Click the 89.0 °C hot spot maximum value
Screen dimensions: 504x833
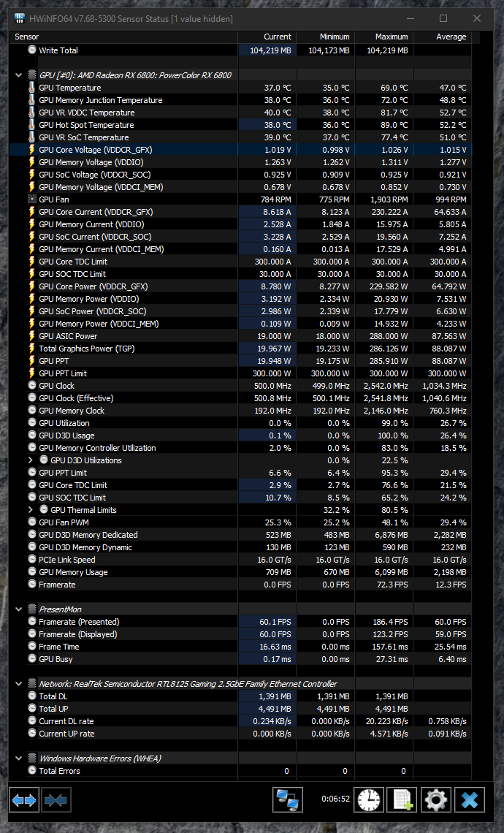(x=394, y=125)
